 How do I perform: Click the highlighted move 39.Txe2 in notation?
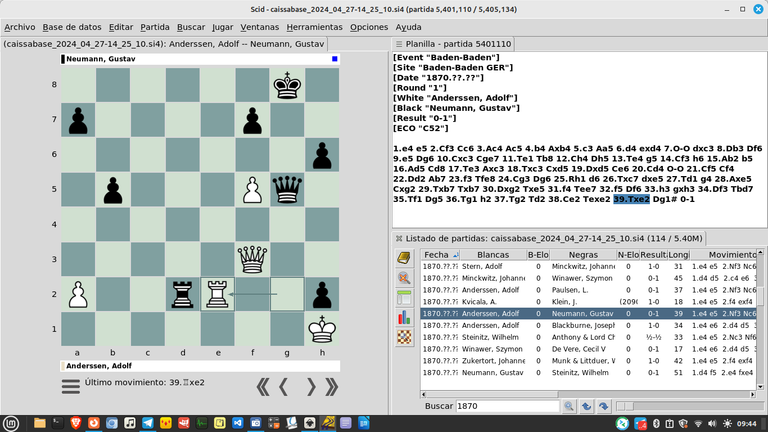631,199
